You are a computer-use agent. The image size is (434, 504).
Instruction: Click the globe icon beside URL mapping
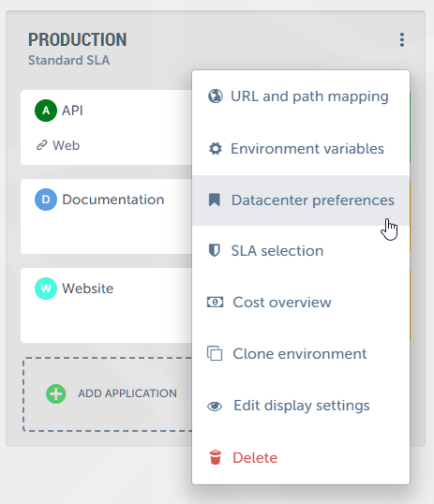(x=216, y=96)
